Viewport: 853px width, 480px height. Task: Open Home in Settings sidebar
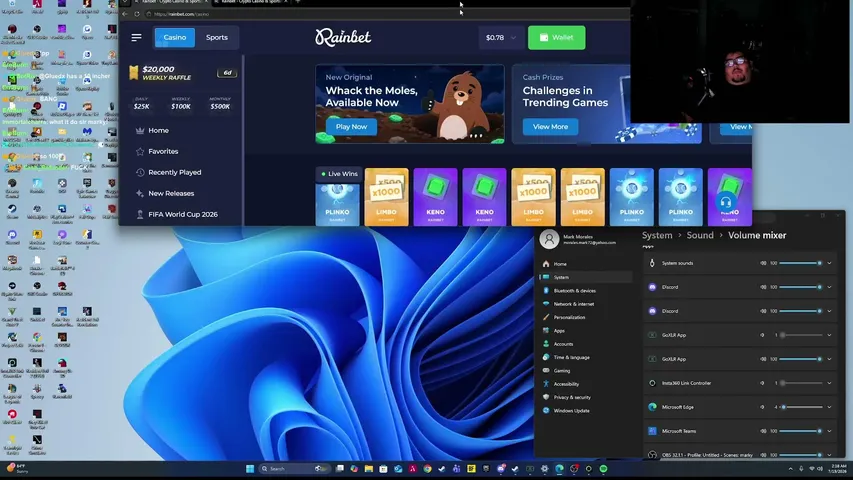click(x=560, y=264)
